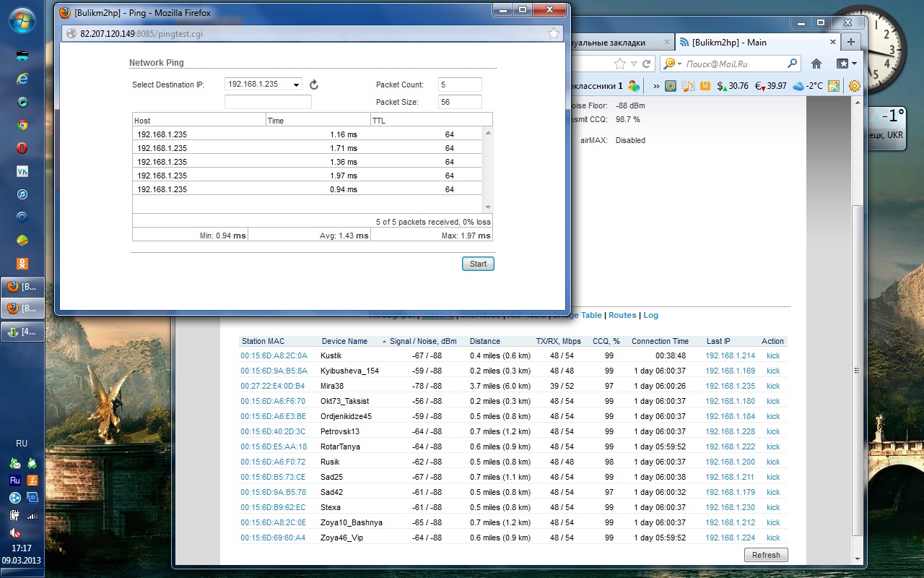This screenshot has height=578, width=924.
Task: Click the Mail.Ru search magnifier icon
Action: click(793, 64)
